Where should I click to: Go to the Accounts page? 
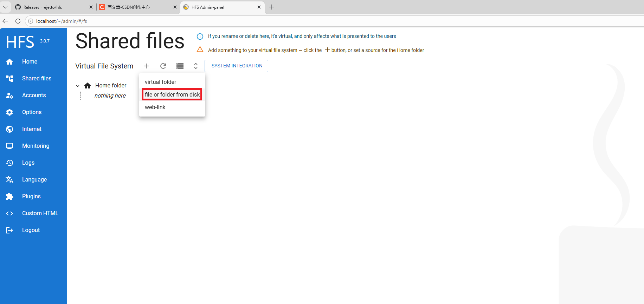click(x=34, y=95)
